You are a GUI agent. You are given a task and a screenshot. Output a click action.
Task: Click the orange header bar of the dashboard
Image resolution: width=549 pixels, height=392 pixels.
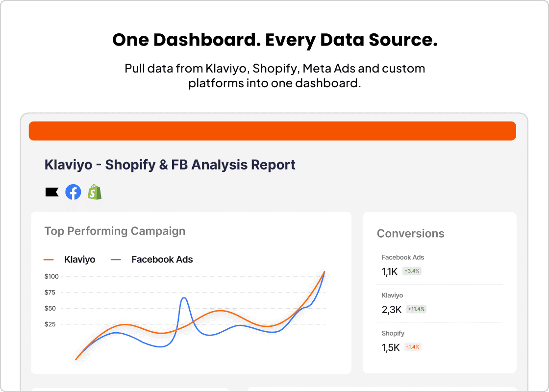coord(273,131)
